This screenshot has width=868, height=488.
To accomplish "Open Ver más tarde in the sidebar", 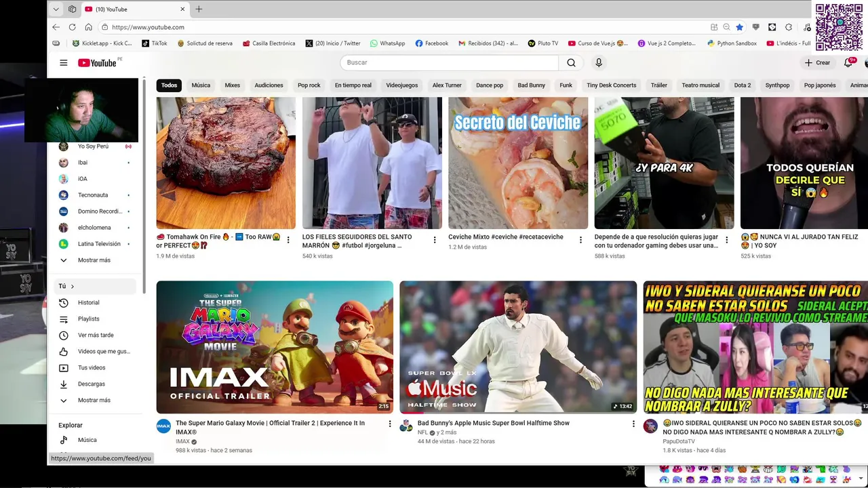I will click(95, 335).
